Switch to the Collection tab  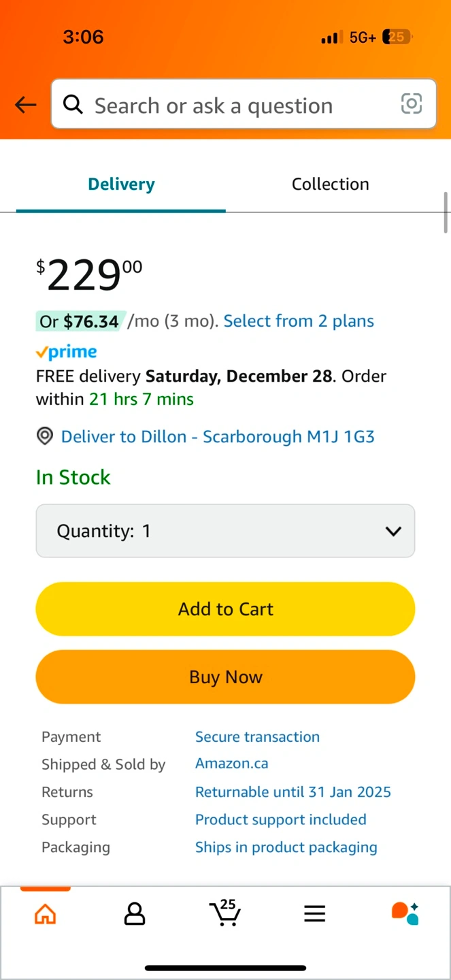pyautogui.click(x=330, y=184)
